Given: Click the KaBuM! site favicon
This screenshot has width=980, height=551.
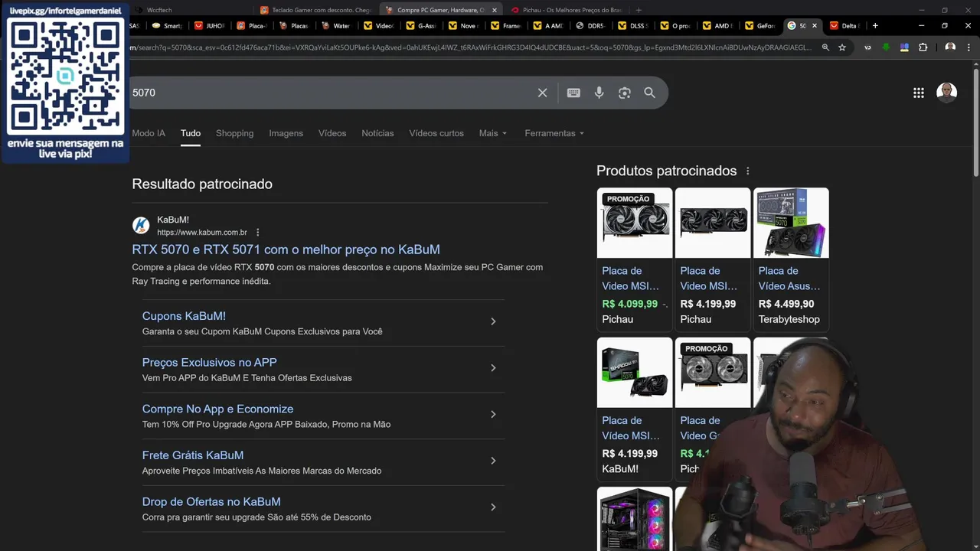Looking at the screenshot, I should click(141, 226).
